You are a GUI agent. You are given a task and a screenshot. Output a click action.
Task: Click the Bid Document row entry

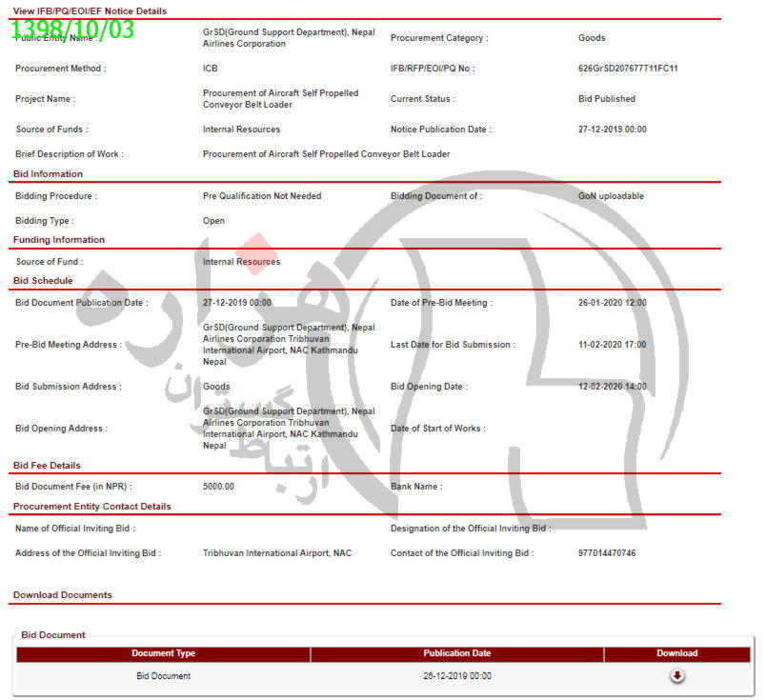point(163,676)
